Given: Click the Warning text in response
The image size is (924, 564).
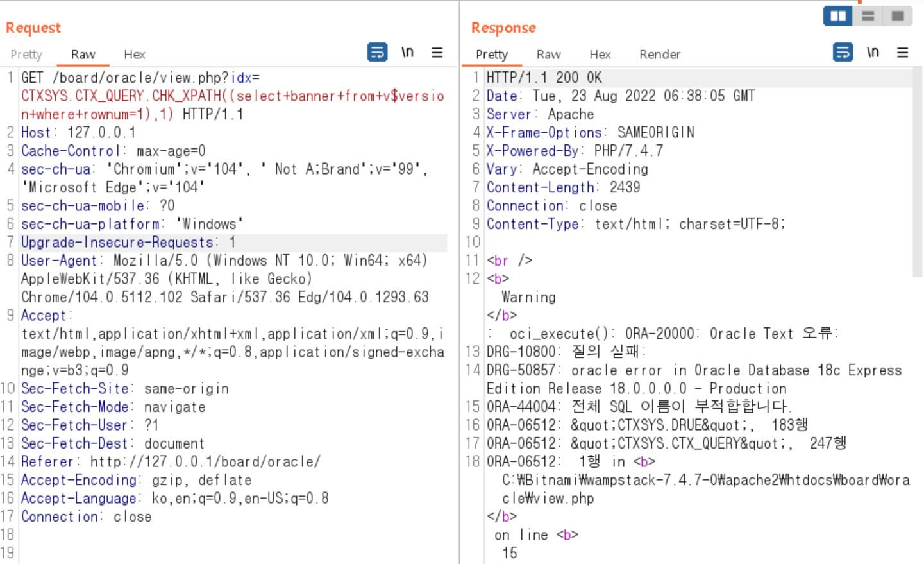Looking at the screenshot, I should click(528, 297).
